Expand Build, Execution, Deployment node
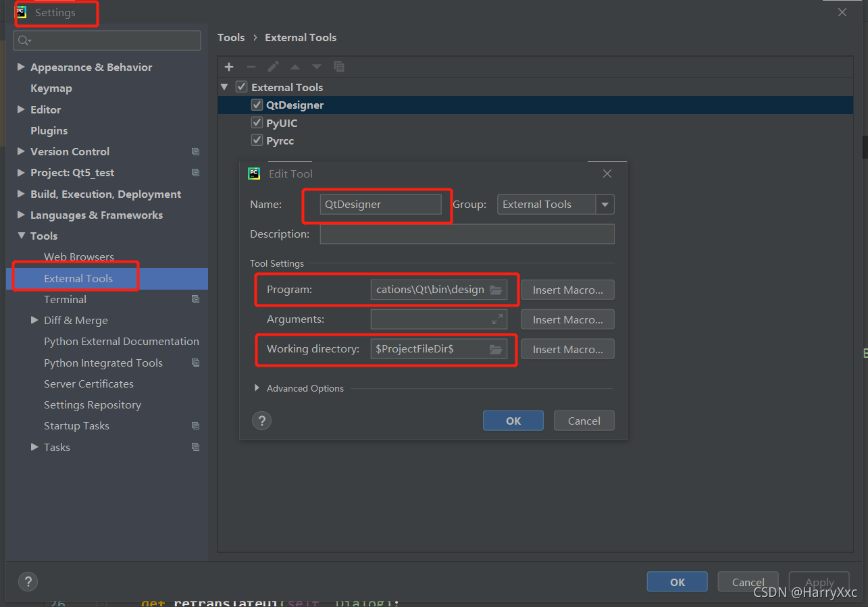The height and width of the screenshot is (607, 868). click(x=21, y=194)
